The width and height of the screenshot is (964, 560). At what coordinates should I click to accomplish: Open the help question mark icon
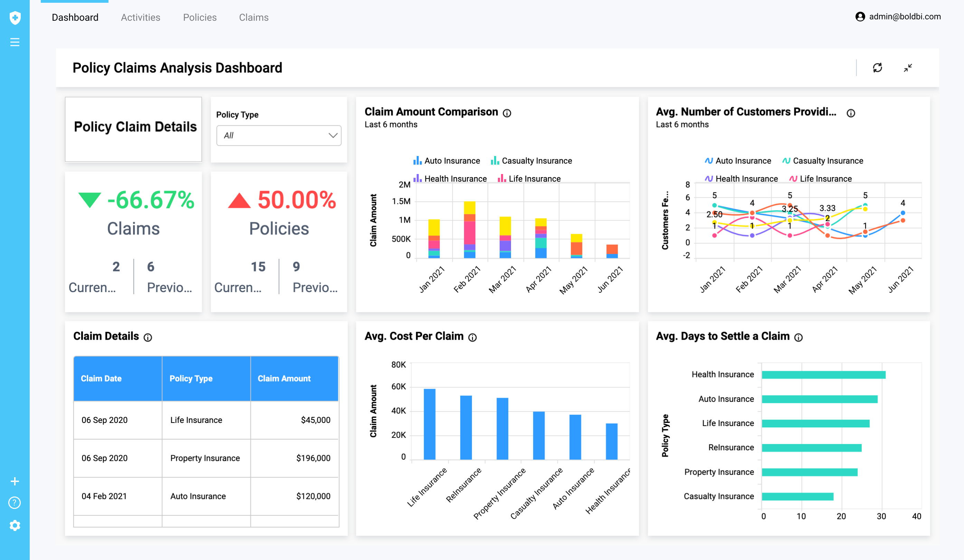pos(15,503)
